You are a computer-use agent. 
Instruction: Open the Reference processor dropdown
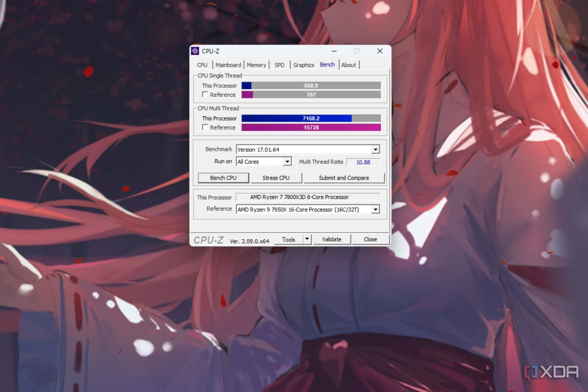tap(375, 209)
